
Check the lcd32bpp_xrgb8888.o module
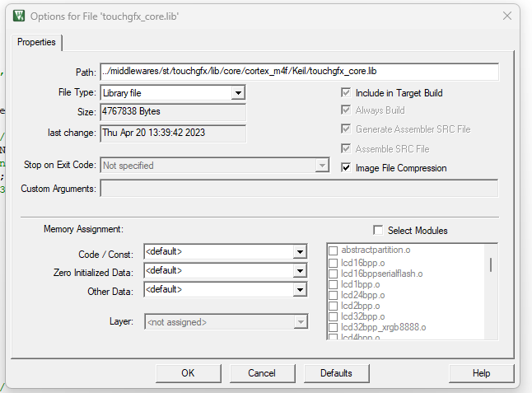coord(334,328)
